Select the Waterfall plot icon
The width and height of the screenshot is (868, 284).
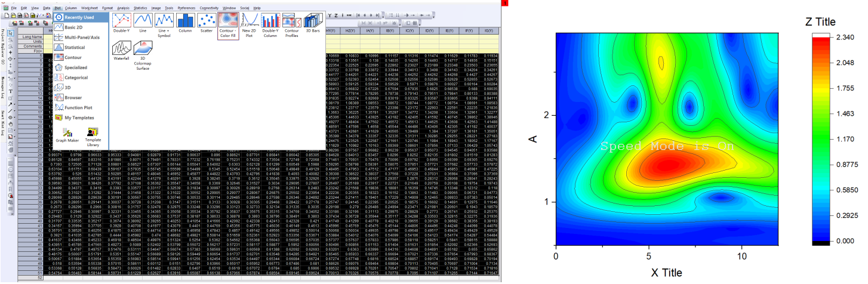point(122,52)
